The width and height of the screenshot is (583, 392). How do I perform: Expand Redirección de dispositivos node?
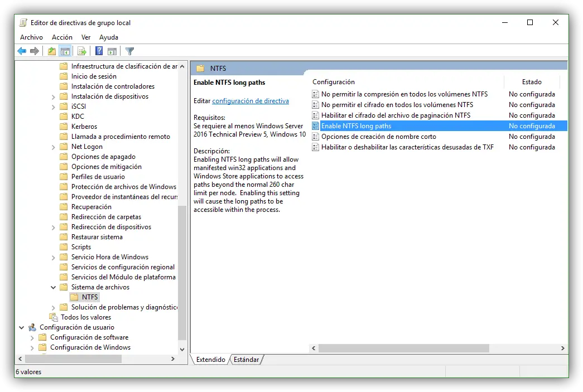click(x=53, y=228)
